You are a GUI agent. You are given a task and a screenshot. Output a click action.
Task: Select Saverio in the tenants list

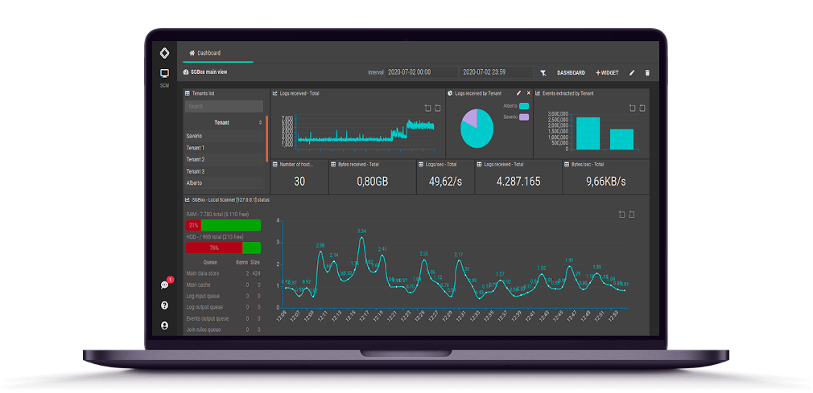point(224,136)
